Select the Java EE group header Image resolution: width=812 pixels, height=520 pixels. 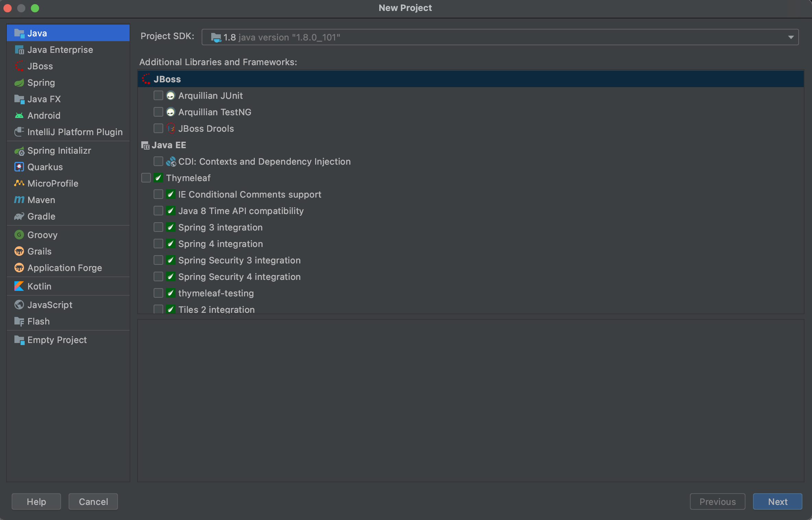tap(169, 145)
